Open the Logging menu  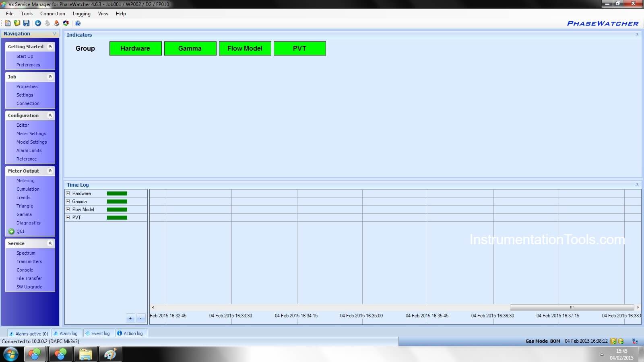(x=81, y=14)
